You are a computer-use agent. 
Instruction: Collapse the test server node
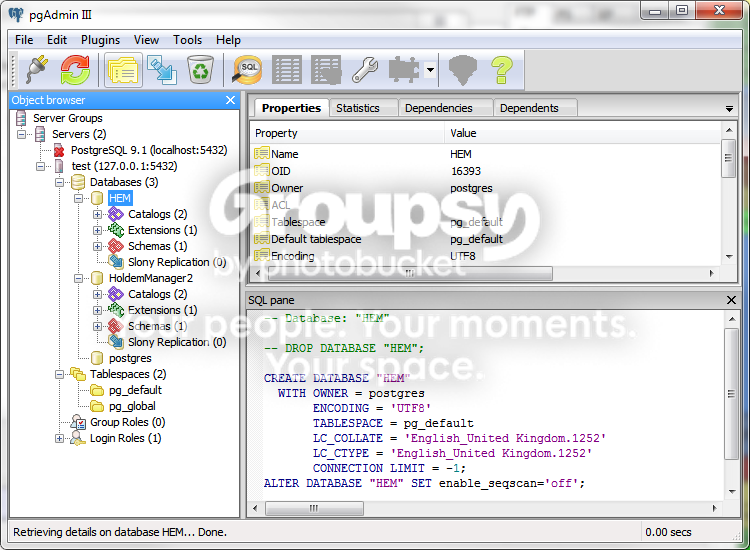coord(41,166)
